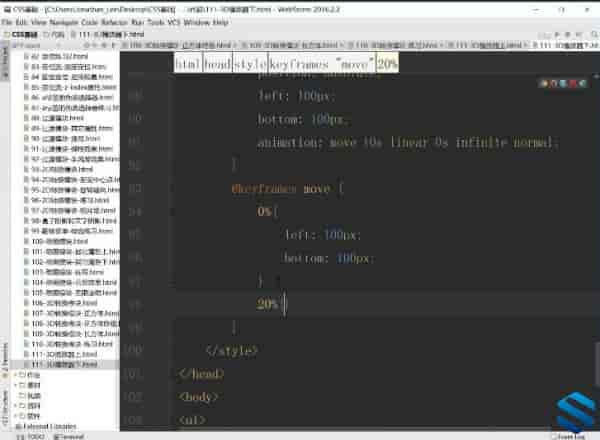Open the TODO tool window tab

(33, 437)
